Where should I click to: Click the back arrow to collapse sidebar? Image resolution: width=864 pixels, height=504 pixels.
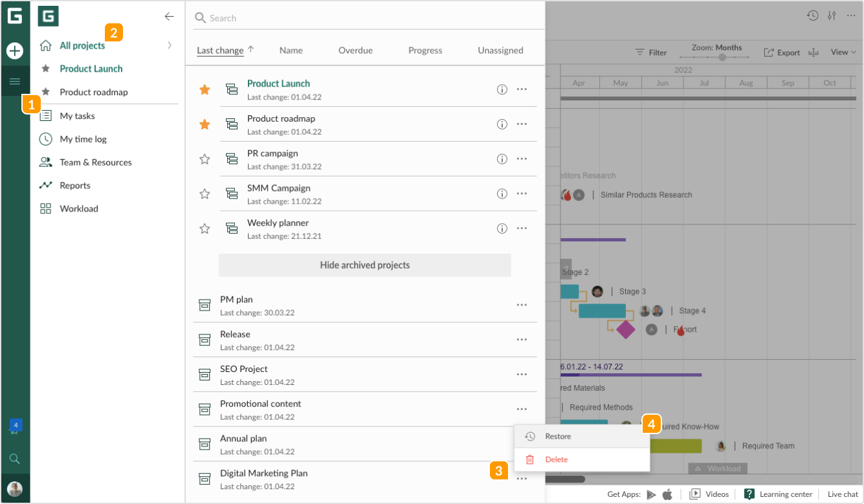(169, 17)
